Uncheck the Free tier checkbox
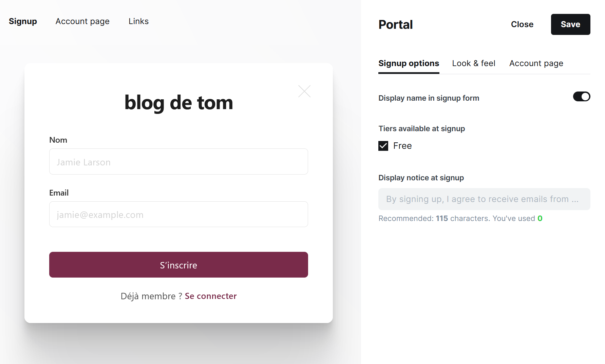Viewport: 605px width, 364px height. coord(383,146)
